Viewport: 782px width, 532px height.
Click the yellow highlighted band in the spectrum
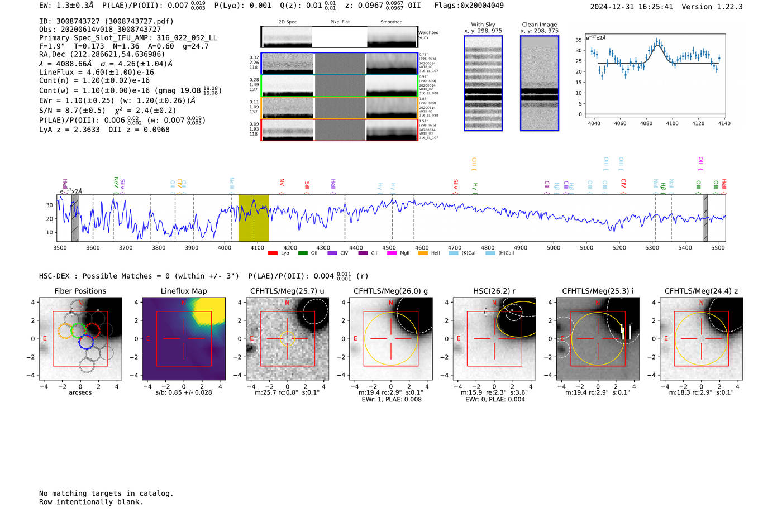(254, 218)
